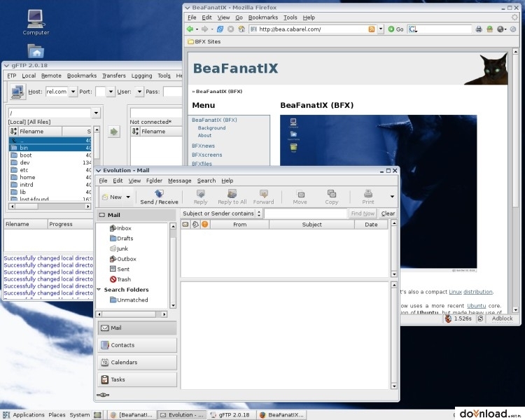Viewport: 525px width, 420px height.
Task: Click the online status plug icon in Evolution
Action: [103, 395]
